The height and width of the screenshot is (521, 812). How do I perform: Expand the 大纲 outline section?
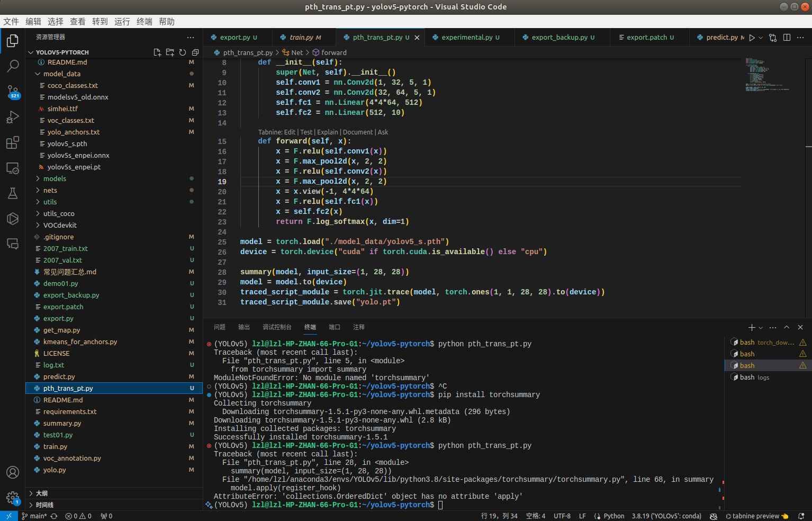point(41,493)
